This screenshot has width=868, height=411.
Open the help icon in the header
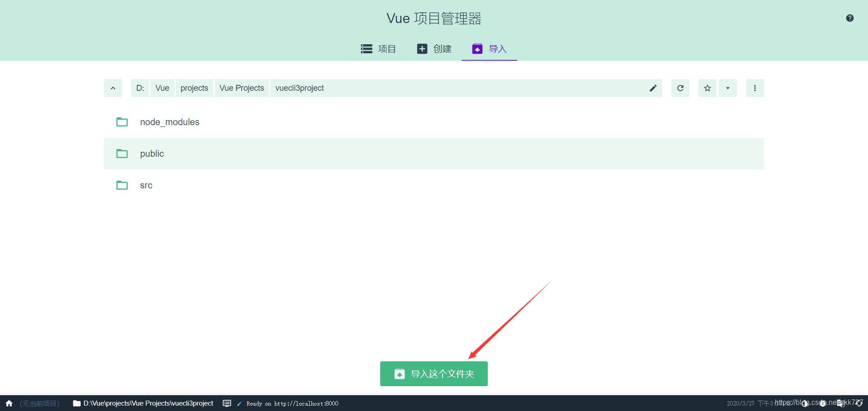click(x=849, y=18)
